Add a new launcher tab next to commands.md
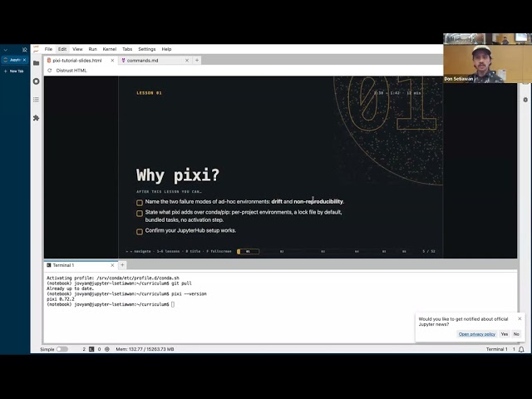This screenshot has height=399, width=532. click(197, 61)
